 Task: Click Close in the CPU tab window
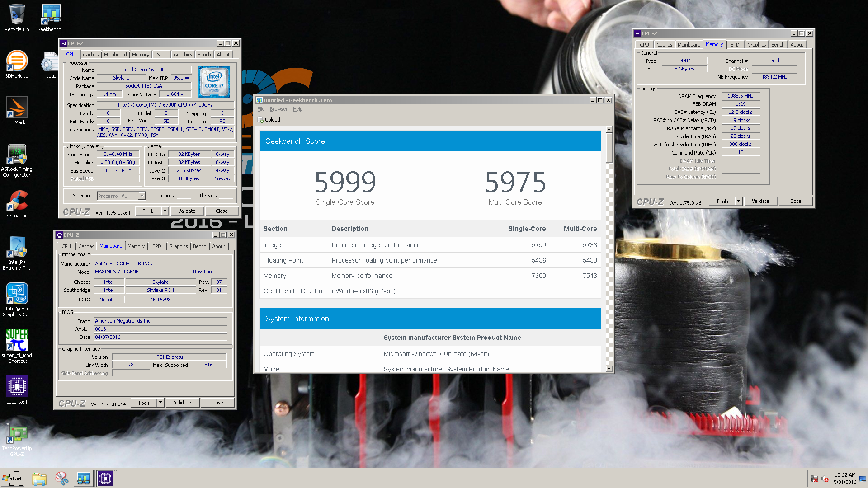pos(222,211)
